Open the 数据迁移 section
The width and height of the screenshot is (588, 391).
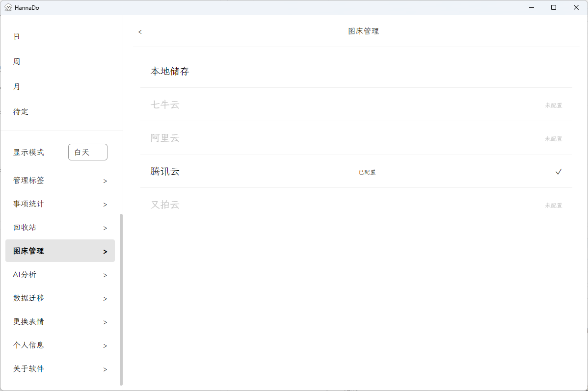tap(28, 298)
